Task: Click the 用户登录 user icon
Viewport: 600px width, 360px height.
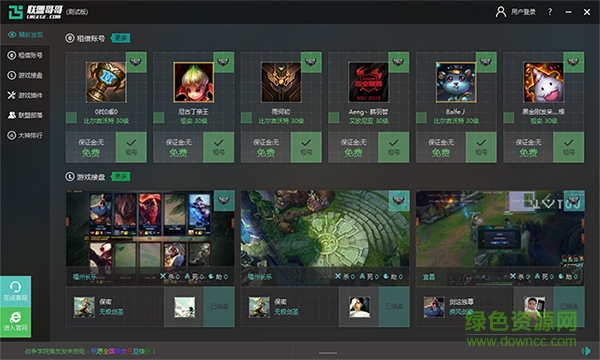Action: [501, 12]
